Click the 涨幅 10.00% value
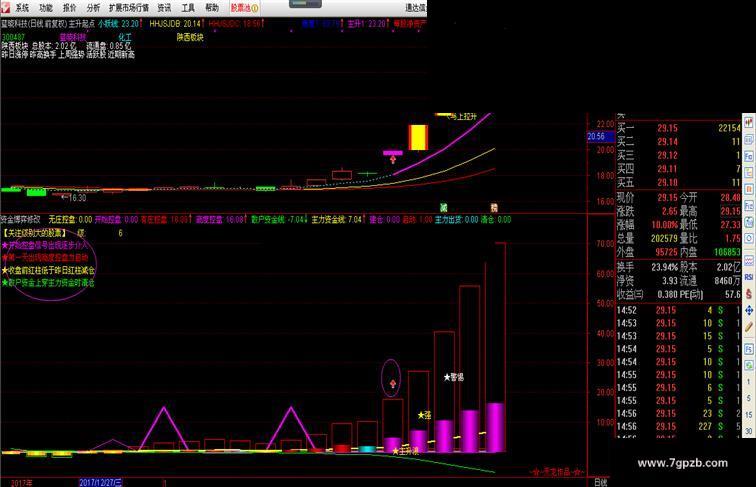The image size is (756, 487). tap(664, 225)
